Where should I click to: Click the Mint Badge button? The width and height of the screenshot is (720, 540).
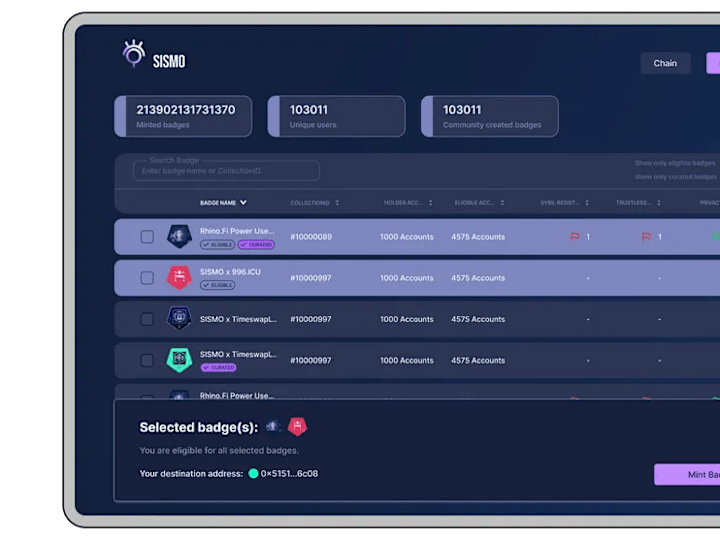coord(687,474)
